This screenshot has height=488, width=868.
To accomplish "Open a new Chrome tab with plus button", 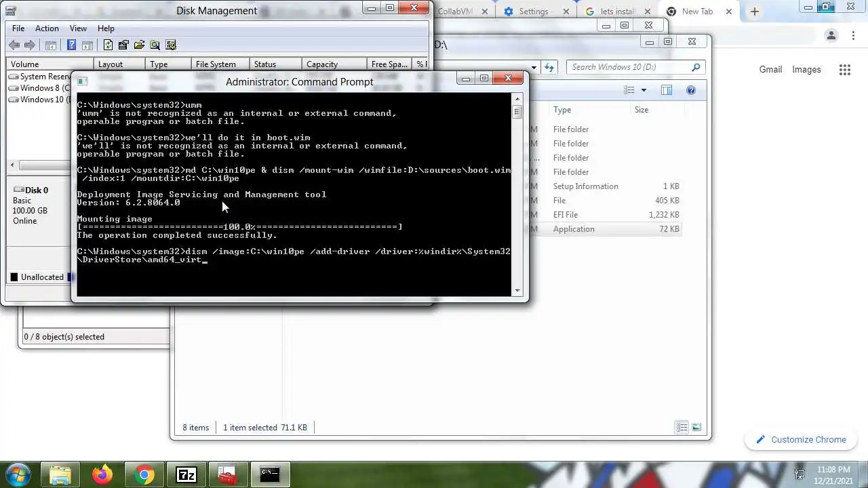I will coord(754,12).
